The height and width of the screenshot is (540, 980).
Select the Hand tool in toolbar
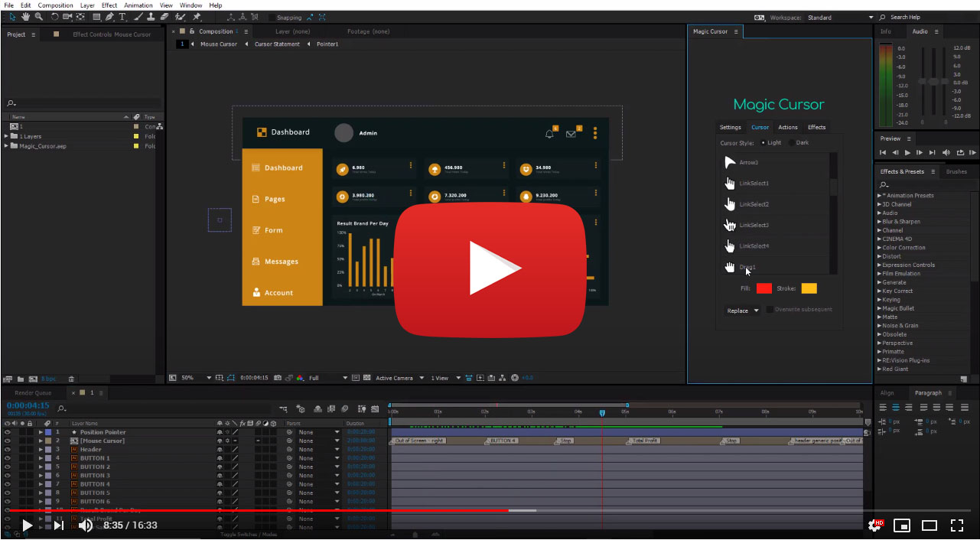(26, 17)
